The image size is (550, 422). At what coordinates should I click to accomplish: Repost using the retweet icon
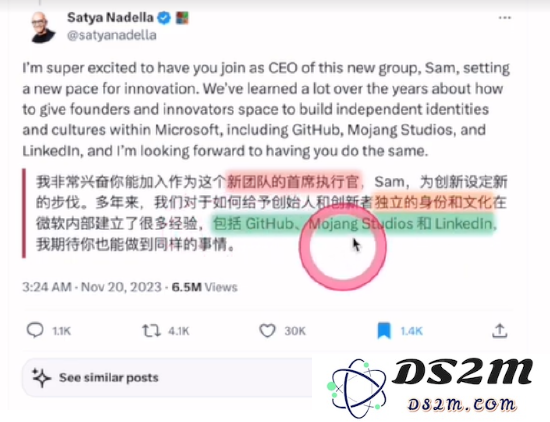click(x=151, y=330)
